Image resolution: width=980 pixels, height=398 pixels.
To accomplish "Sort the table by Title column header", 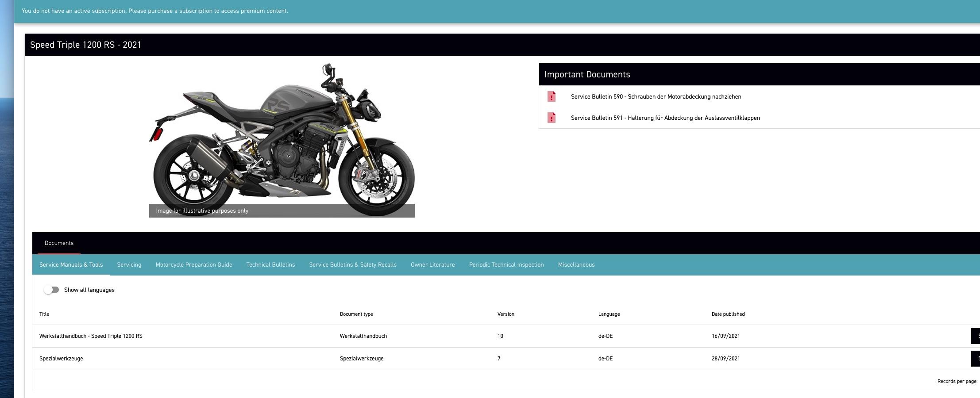I will click(x=44, y=314).
